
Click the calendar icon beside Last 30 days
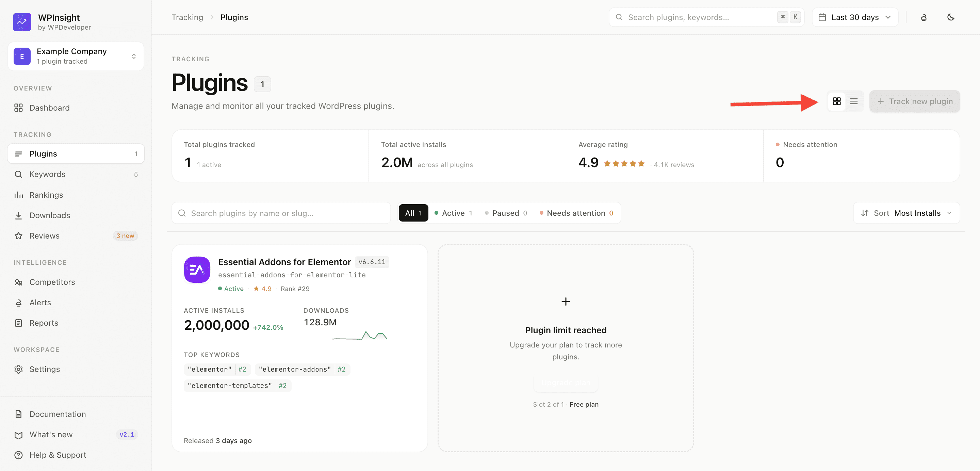click(822, 17)
